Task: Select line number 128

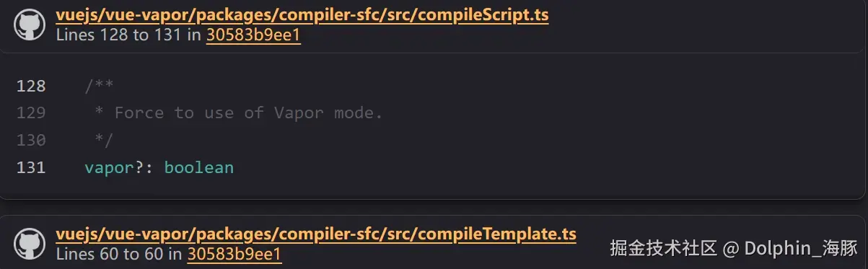Action: [31, 87]
